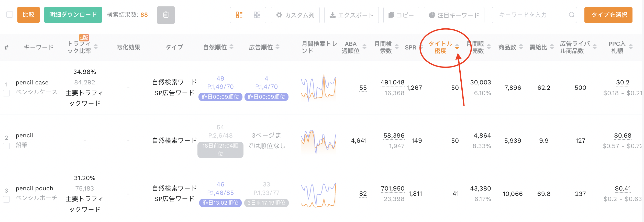
Task: Open search trend chart for pencil case
Action: 318,88
